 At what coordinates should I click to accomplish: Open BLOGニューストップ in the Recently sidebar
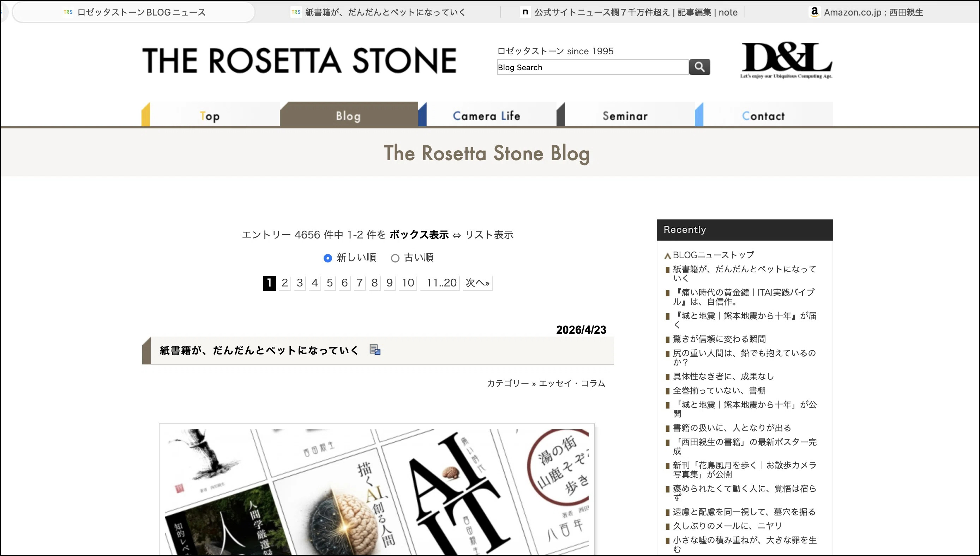click(714, 255)
